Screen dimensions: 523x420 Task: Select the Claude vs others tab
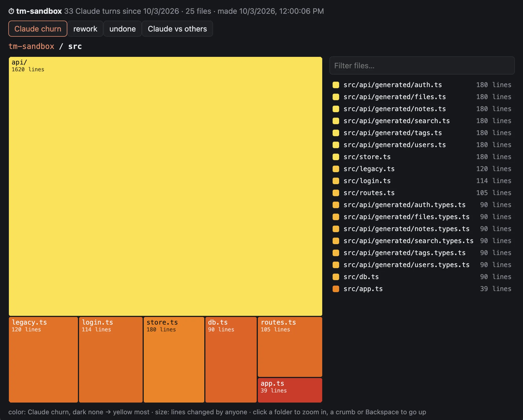coord(177,29)
